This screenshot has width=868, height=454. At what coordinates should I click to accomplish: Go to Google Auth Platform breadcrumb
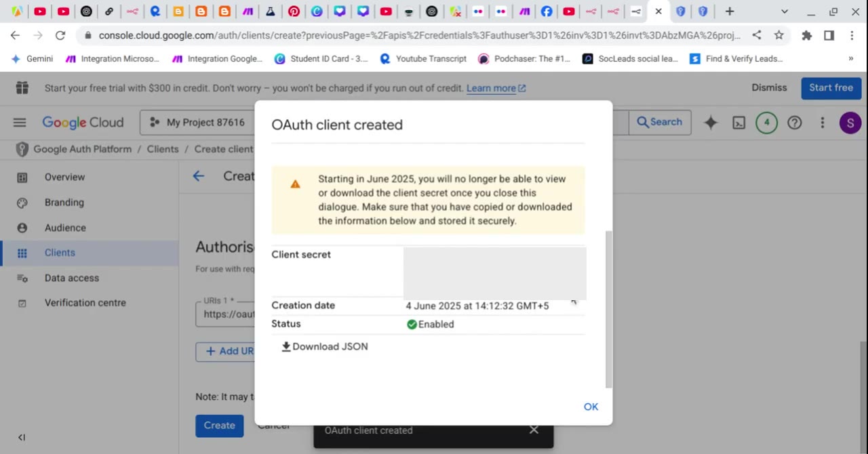click(82, 149)
